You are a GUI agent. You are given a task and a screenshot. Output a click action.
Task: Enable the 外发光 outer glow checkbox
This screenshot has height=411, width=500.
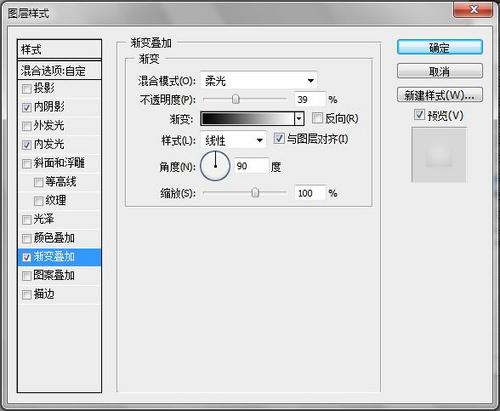(x=26, y=126)
